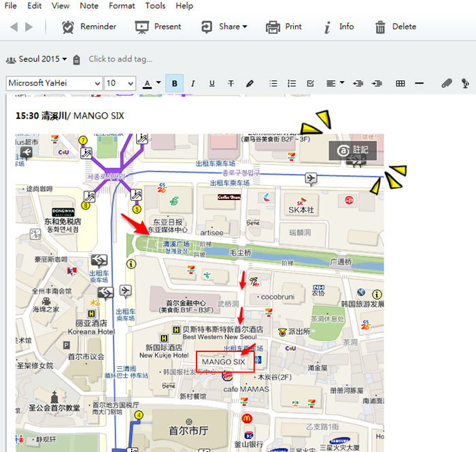Decrease indent
The height and width of the screenshot is (452, 476).
pos(358,83)
